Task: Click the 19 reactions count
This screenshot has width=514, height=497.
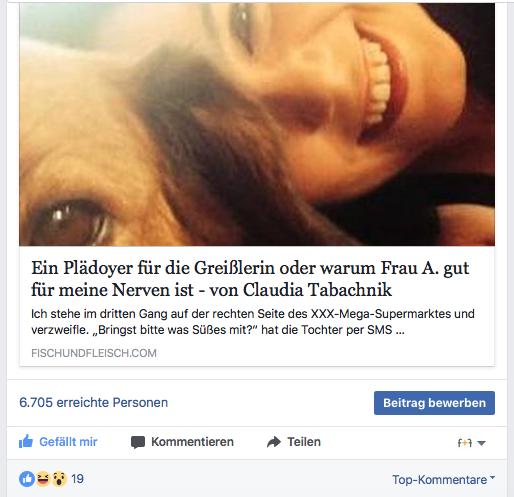Action: click(x=77, y=479)
